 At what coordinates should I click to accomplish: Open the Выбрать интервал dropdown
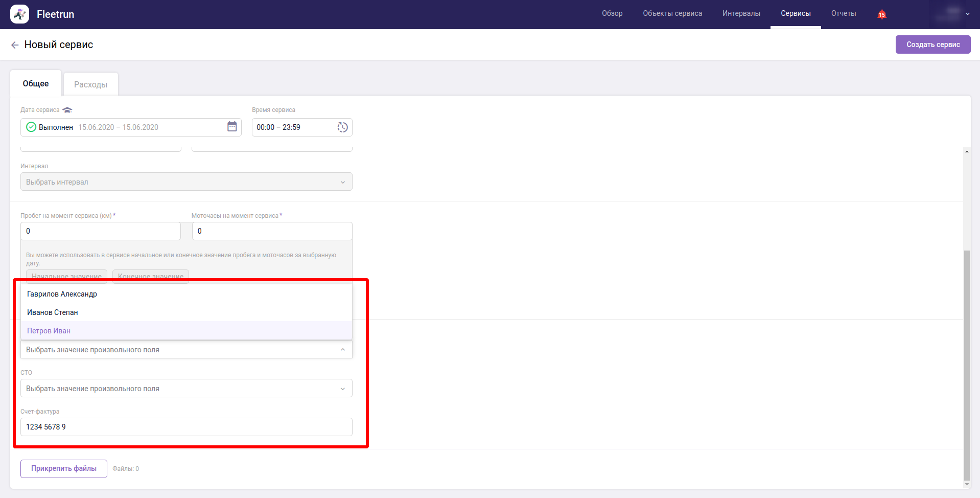point(186,182)
